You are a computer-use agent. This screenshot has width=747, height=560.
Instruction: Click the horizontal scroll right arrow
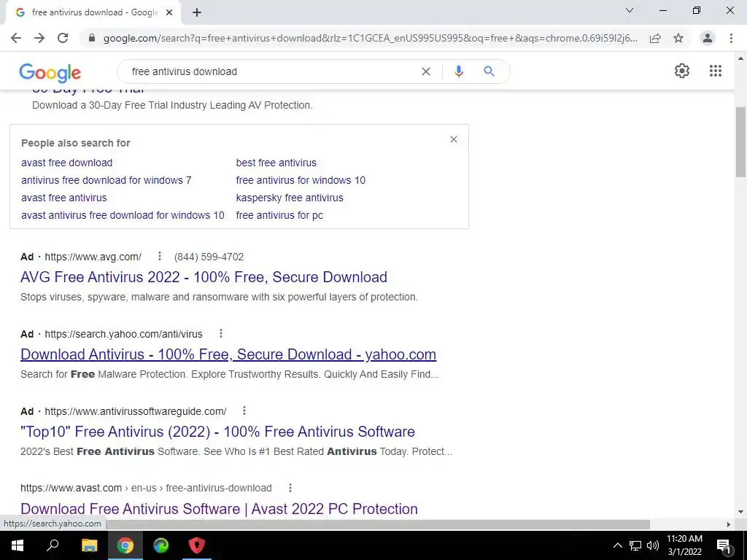click(x=729, y=524)
